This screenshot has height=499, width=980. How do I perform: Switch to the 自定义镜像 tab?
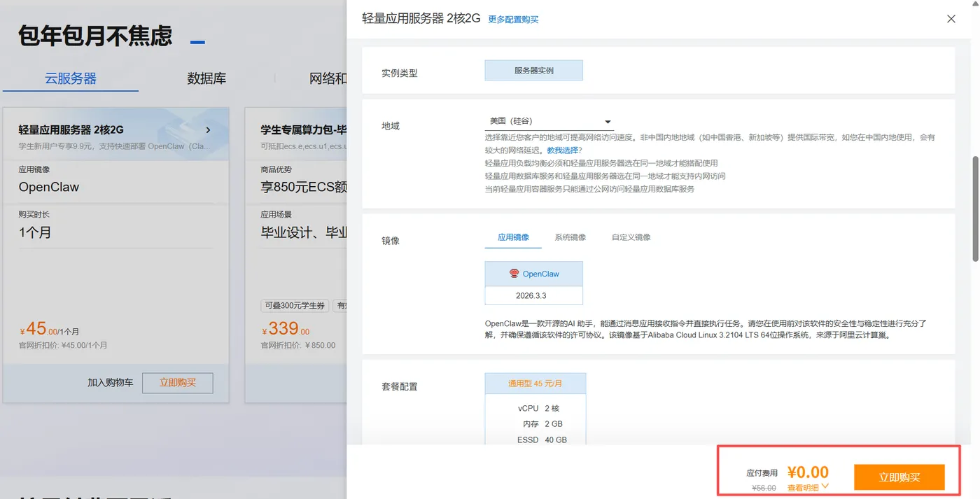[x=631, y=237]
